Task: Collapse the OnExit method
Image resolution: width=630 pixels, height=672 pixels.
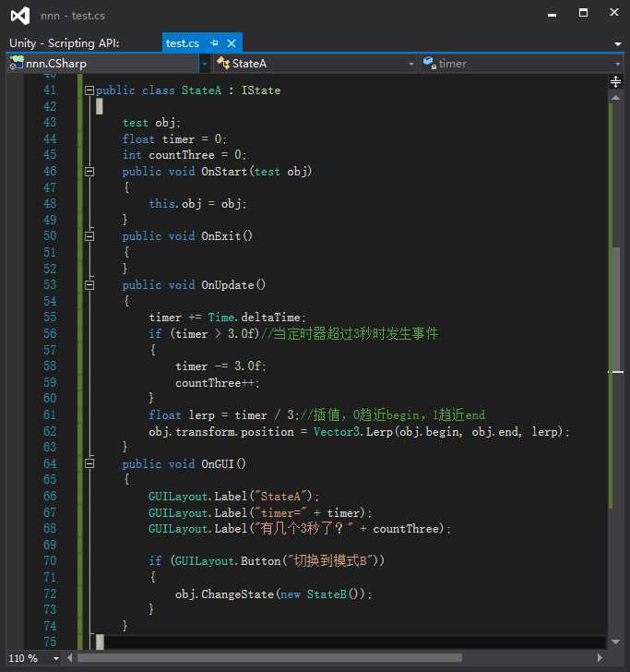Action: coord(89,236)
